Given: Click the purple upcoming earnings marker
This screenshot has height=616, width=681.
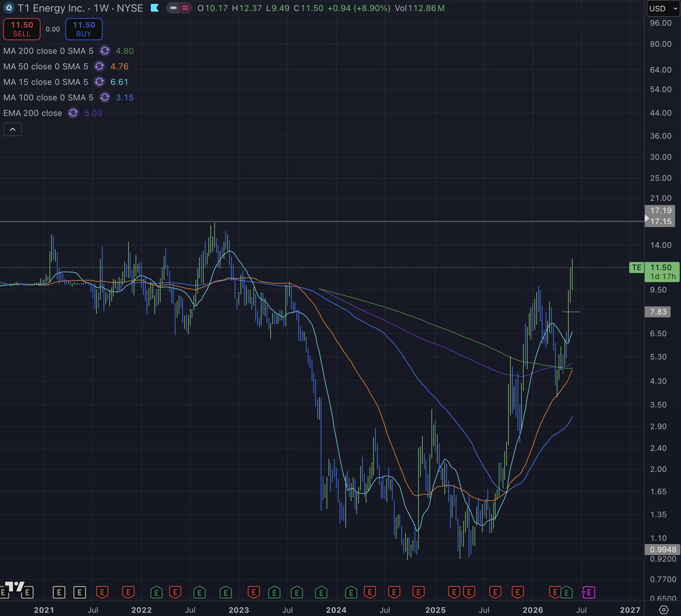Looking at the screenshot, I should tap(588, 593).
